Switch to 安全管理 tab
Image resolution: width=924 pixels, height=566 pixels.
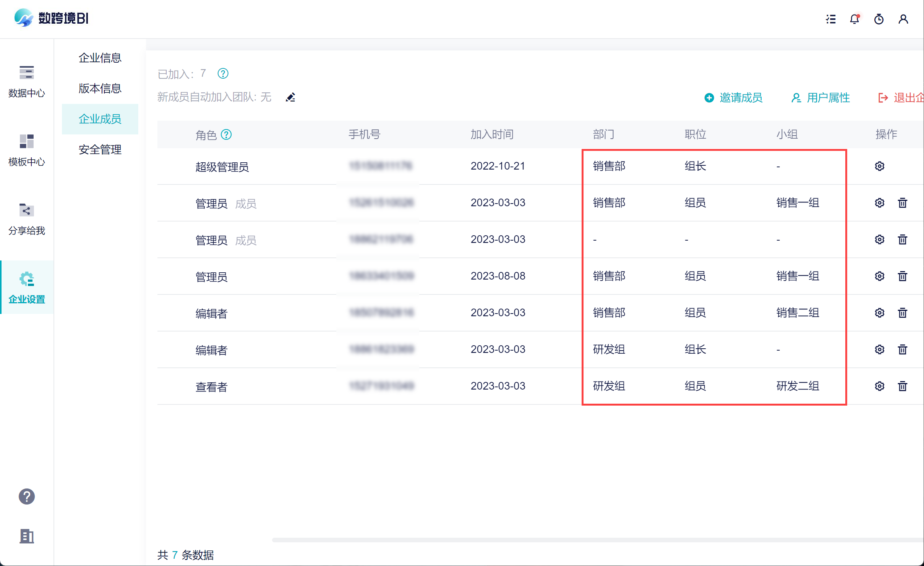(x=100, y=149)
